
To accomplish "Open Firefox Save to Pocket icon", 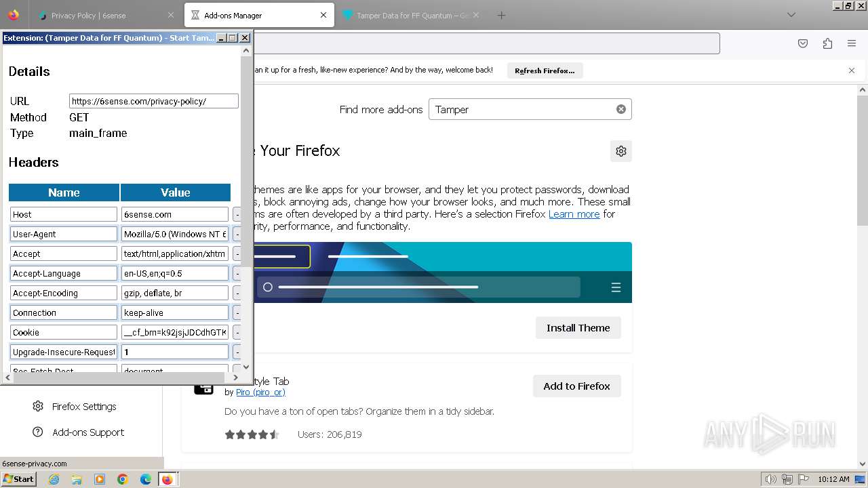I will (803, 43).
